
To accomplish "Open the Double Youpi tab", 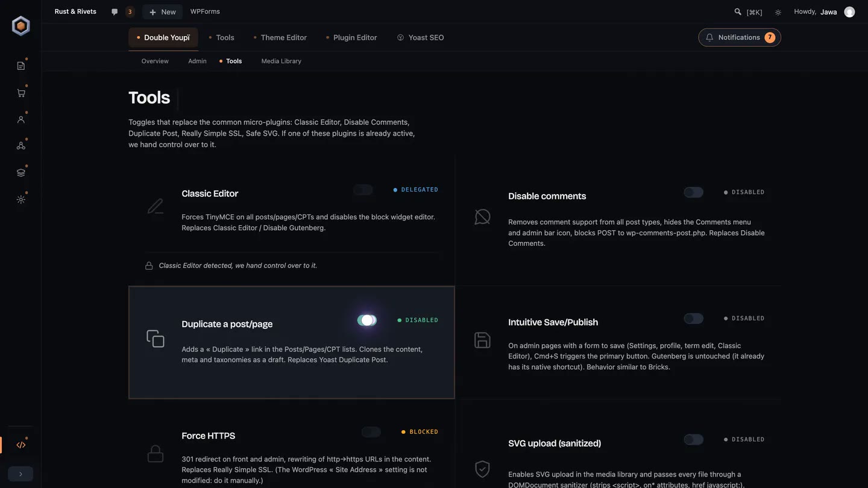I will click(163, 37).
